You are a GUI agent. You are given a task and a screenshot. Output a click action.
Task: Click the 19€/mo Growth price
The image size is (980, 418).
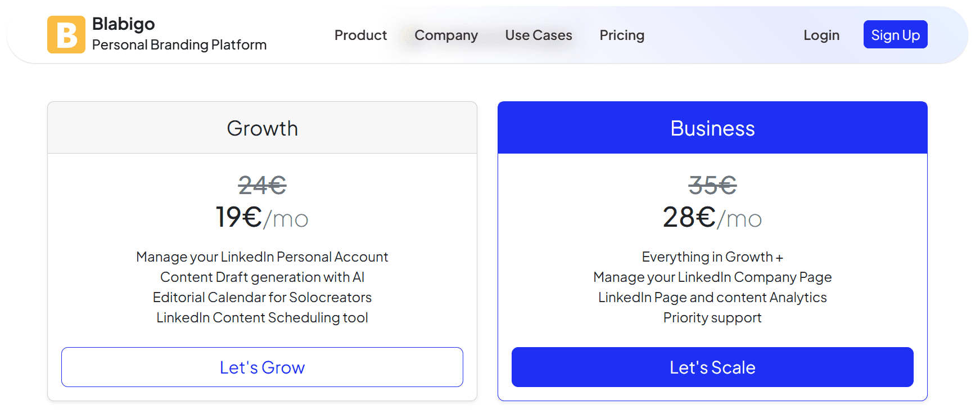click(x=262, y=217)
